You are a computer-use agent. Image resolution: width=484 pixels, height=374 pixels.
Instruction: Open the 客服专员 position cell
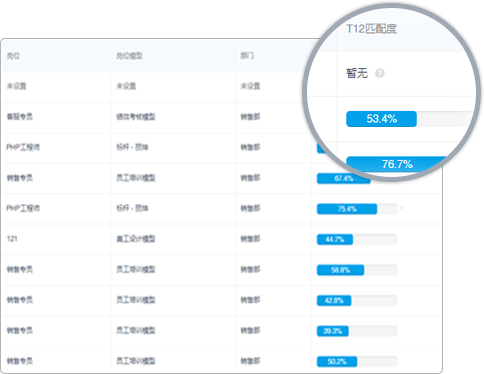click(20, 117)
